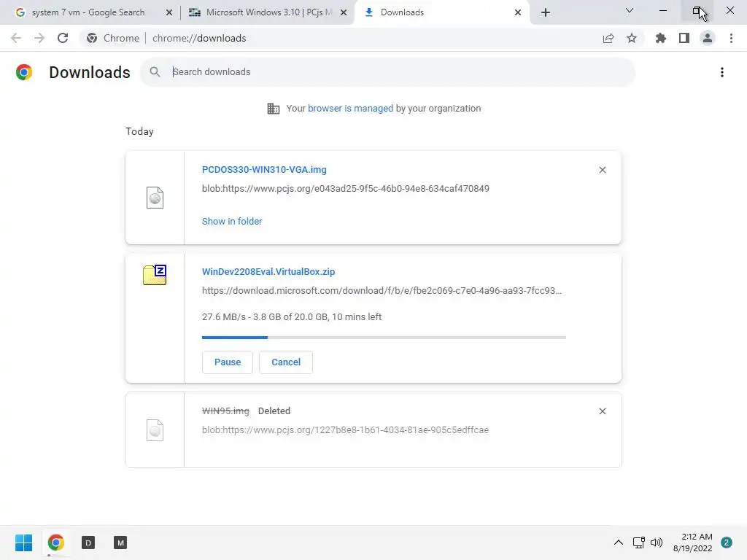Open the D app in the taskbar
Viewport: 747px width, 560px height.
pos(88,542)
